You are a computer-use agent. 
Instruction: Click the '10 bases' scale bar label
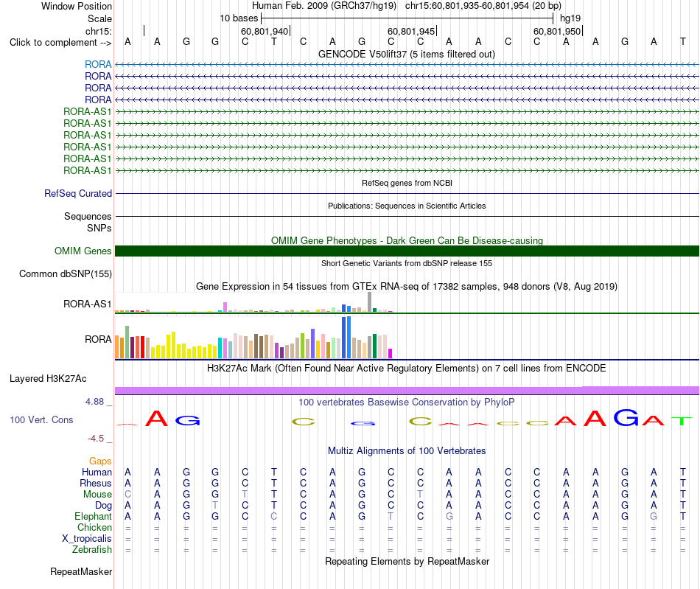point(239,18)
